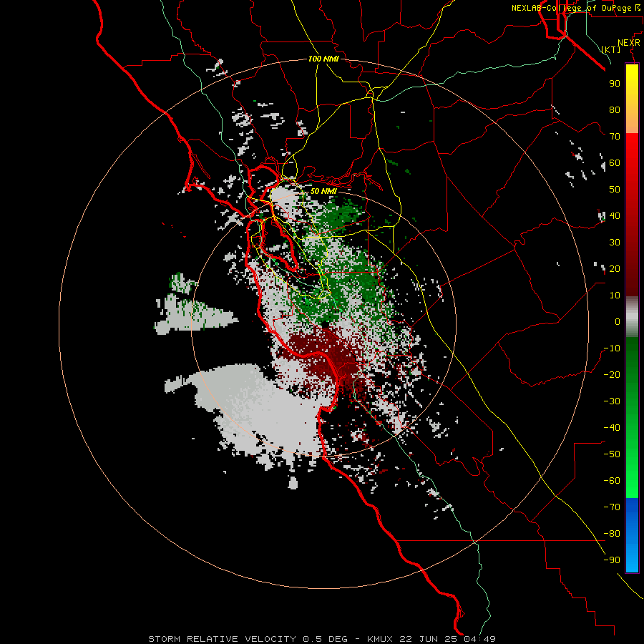Click the positive 60 scale label

(615, 162)
